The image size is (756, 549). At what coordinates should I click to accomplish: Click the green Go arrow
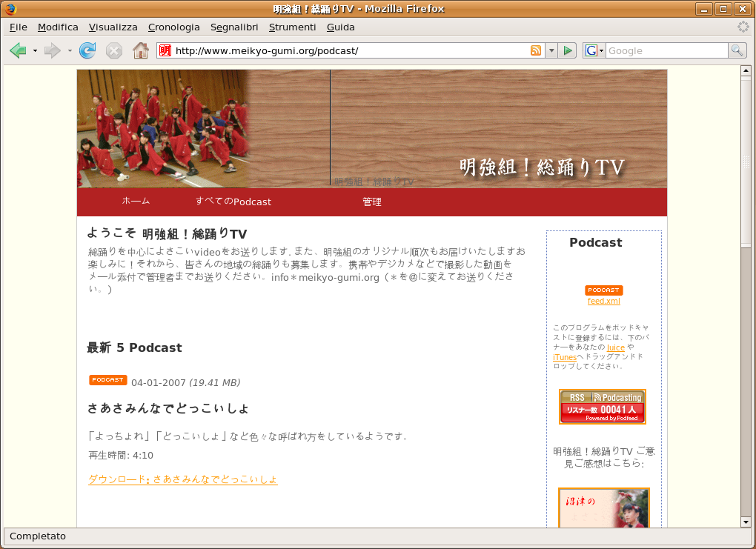(567, 50)
